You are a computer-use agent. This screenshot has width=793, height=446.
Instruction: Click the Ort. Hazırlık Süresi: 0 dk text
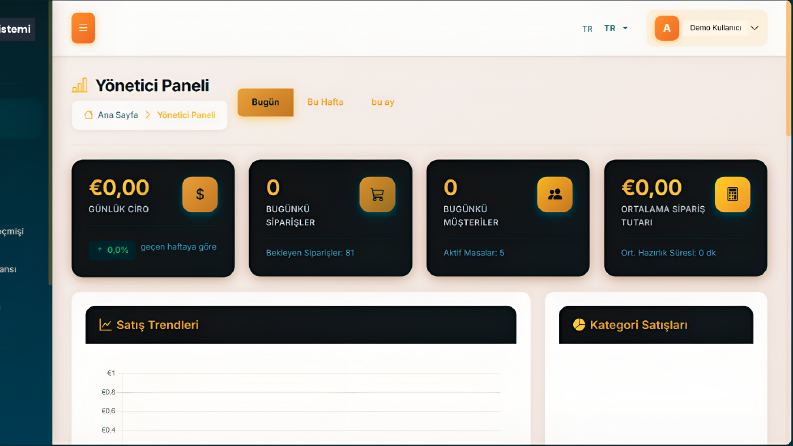pyautogui.click(x=668, y=253)
